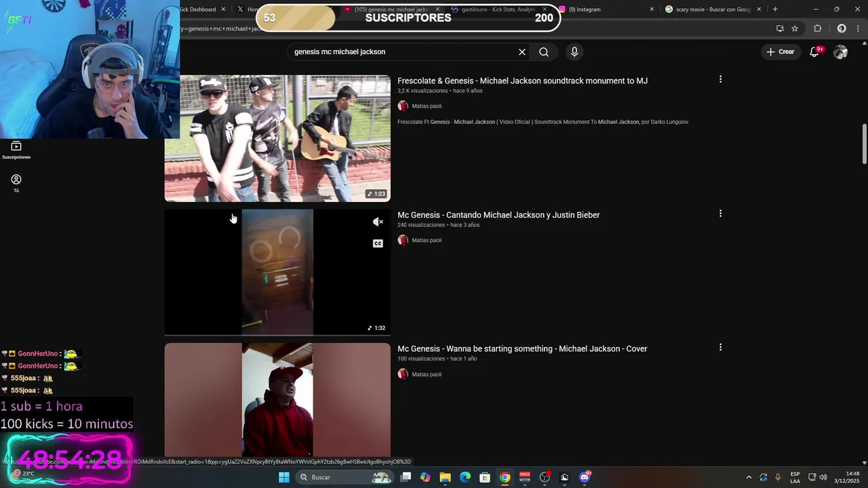Image resolution: width=868 pixels, height=488 pixels.
Task: Open Matias paoli channel under Frescolate video
Action: pos(427,106)
